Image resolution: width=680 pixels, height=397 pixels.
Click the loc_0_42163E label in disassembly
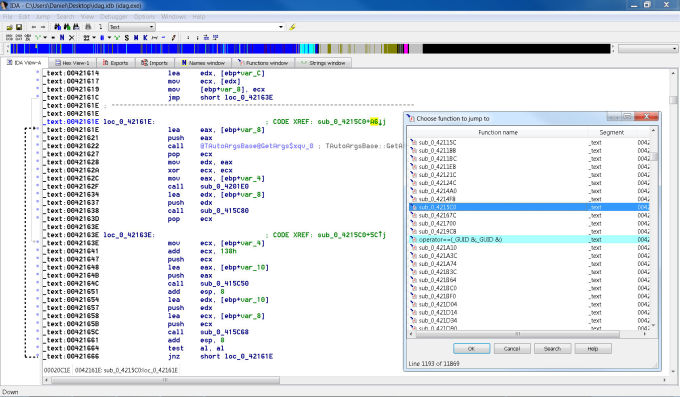128,235
